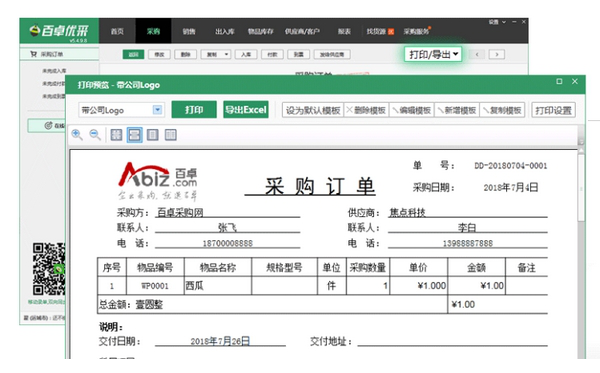This screenshot has height=373, width=600.
Task: Click the delivery date 2018年7月26日
Action: pyautogui.click(x=220, y=341)
